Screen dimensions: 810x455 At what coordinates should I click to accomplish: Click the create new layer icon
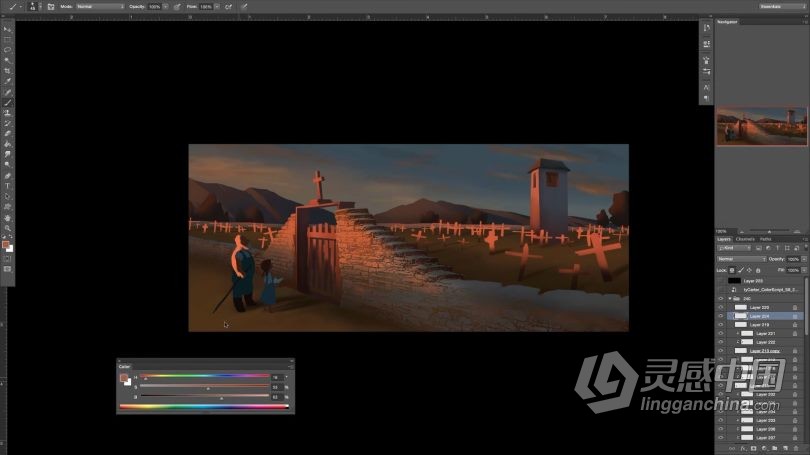[785, 448]
